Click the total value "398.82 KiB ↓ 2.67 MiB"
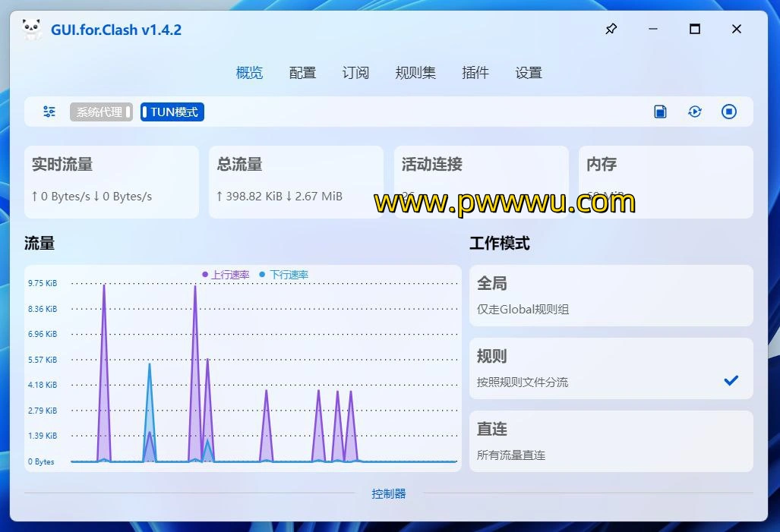Image resolution: width=780 pixels, height=532 pixels. [279, 197]
